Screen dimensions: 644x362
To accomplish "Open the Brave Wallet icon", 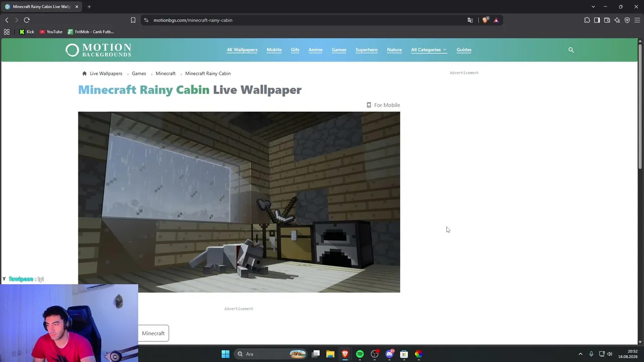I will [x=607, y=20].
